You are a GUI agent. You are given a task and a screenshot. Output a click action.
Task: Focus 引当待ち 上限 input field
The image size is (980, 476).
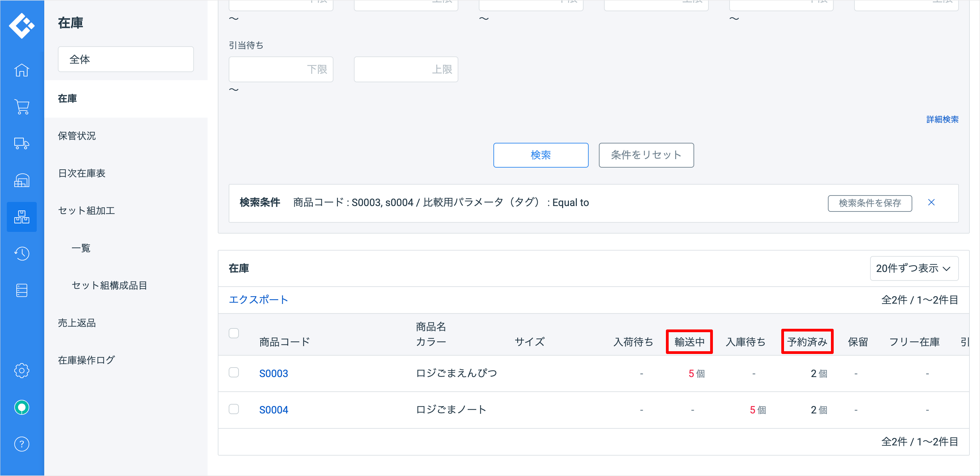(406, 69)
